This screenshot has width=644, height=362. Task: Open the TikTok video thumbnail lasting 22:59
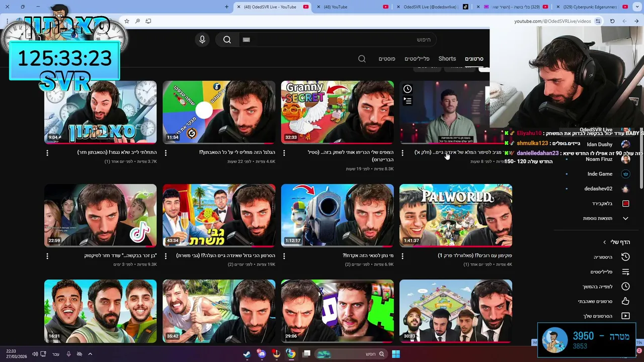tap(100, 216)
